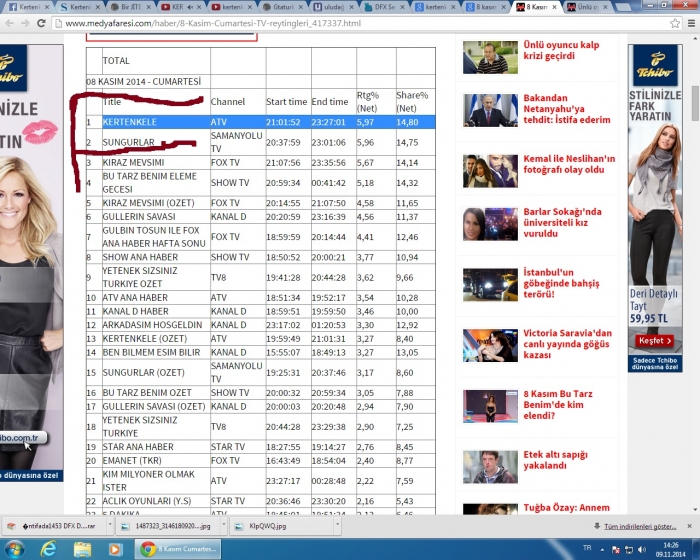
Task: Click Tüm indirilenleri göster link
Action: tap(640, 527)
